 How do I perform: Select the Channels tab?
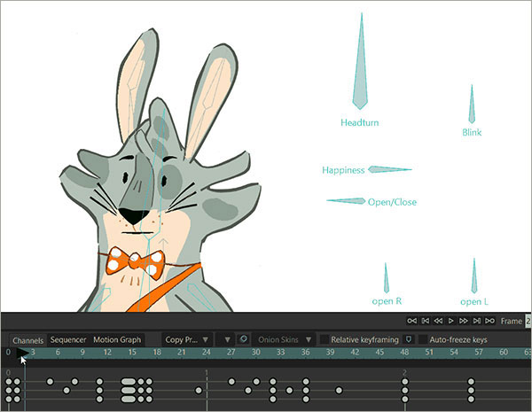(27, 340)
